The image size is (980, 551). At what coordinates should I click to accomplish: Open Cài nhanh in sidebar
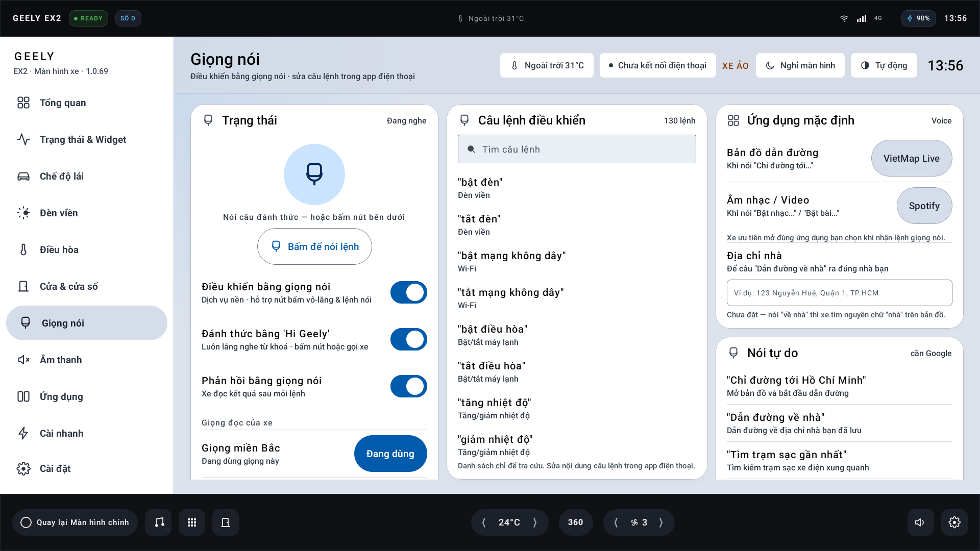point(87,433)
